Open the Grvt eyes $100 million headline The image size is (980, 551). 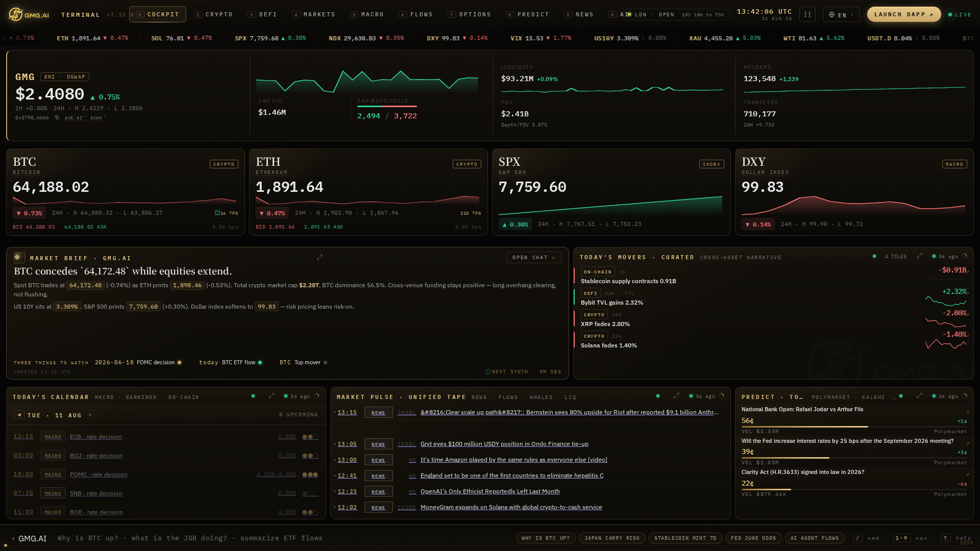pos(504,444)
